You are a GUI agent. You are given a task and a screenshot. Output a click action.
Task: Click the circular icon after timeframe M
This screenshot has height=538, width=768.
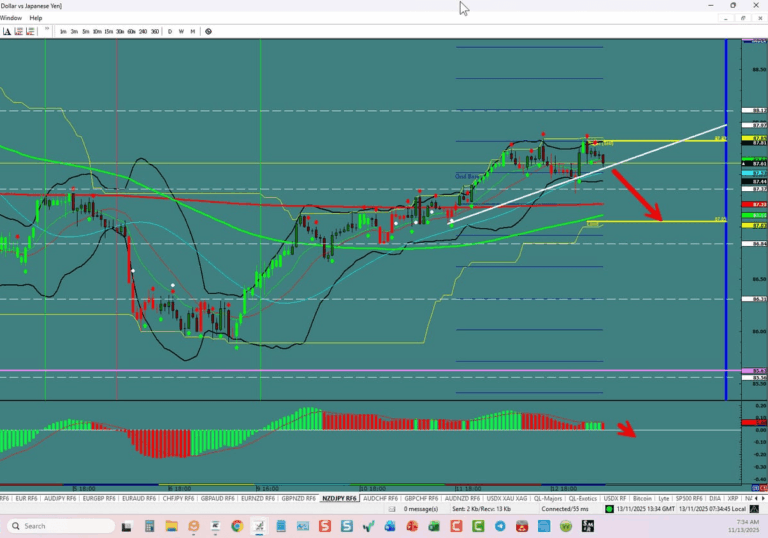pos(209,31)
